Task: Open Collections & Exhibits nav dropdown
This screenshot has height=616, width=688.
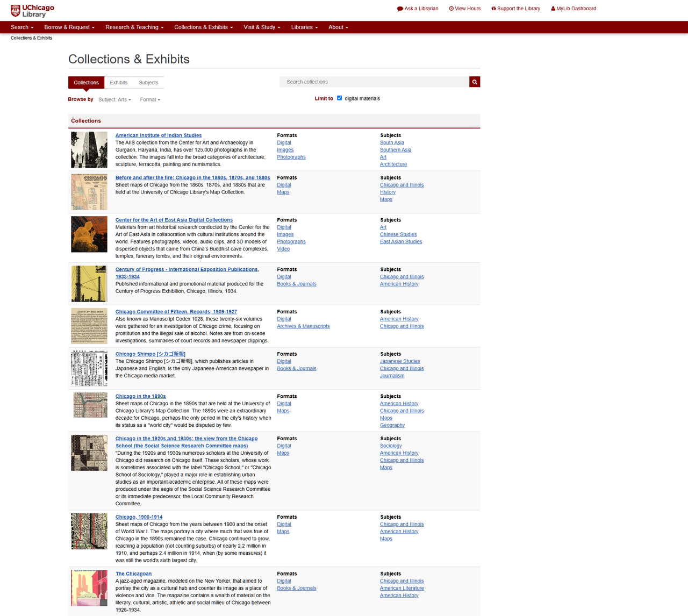Action: [x=204, y=27]
